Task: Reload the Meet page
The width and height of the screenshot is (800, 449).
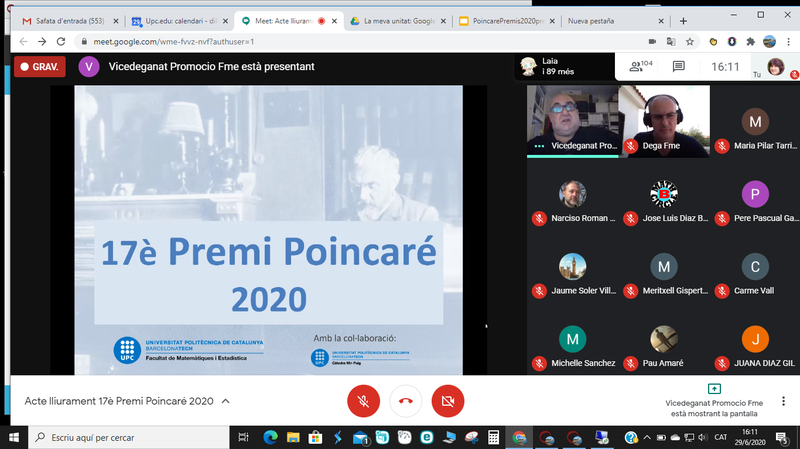Action: point(65,41)
